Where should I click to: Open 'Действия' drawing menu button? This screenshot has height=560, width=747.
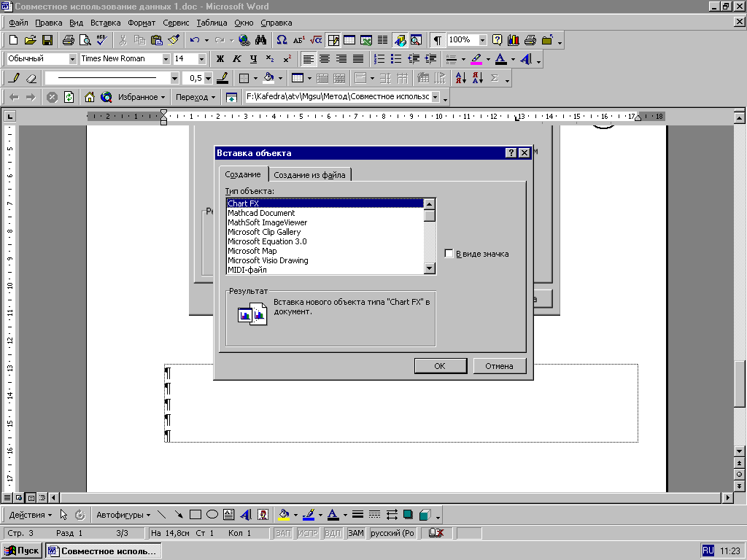click(30, 515)
